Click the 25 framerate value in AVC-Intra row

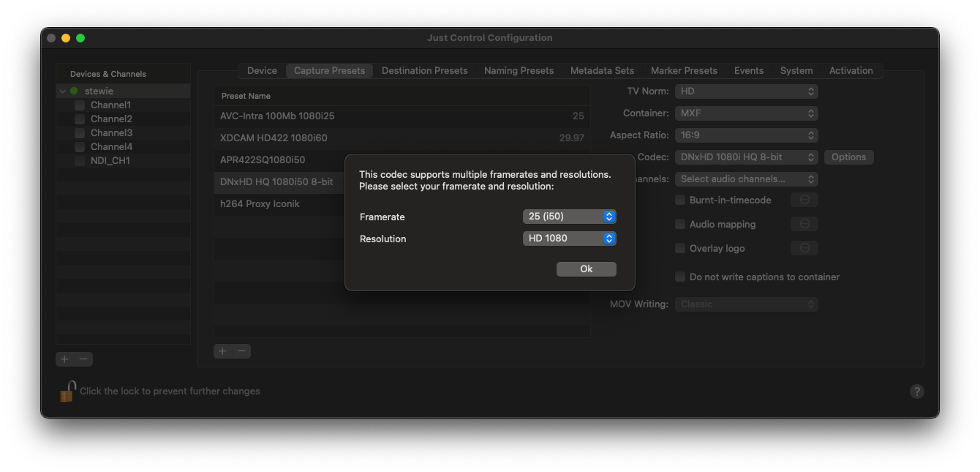tap(578, 116)
